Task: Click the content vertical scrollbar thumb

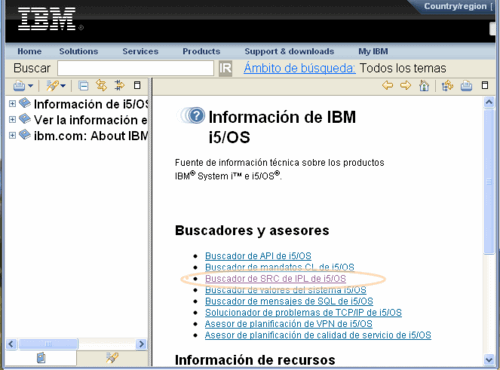Action: pyautogui.click(x=489, y=182)
